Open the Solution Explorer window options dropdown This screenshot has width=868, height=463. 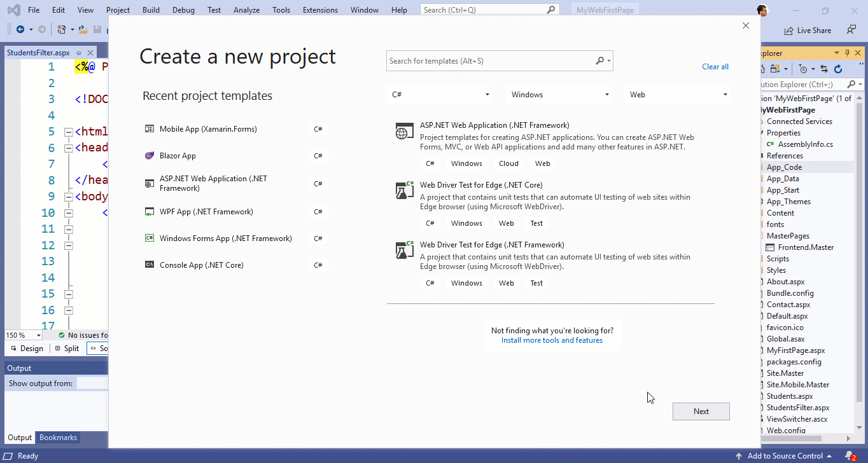point(837,53)
